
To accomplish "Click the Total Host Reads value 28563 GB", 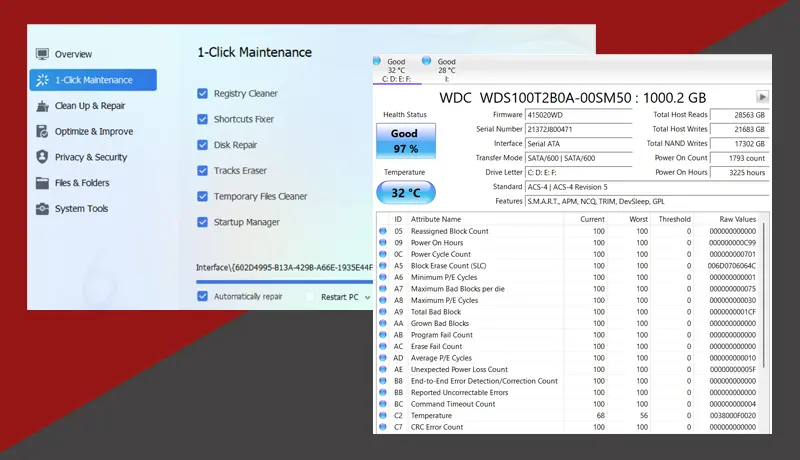I will point(739,115).
